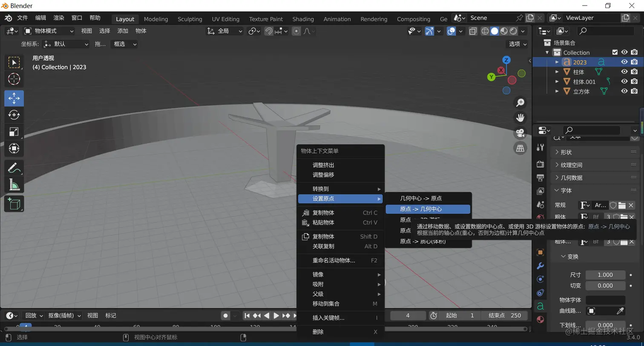Click the viewport zoom magnifier icon

point(520,103)
